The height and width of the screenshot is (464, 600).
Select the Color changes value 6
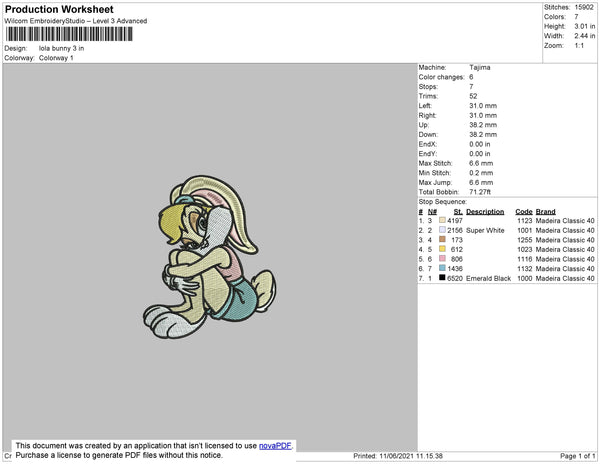pos(471,77)
